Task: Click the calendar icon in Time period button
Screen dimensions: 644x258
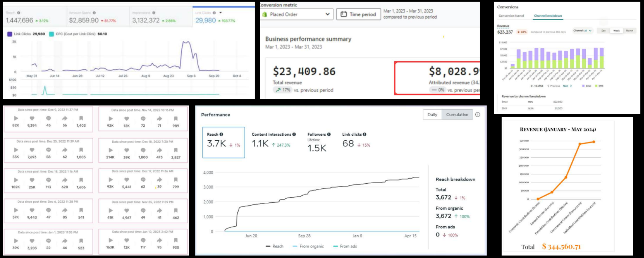Action: [x=344, y=14]
